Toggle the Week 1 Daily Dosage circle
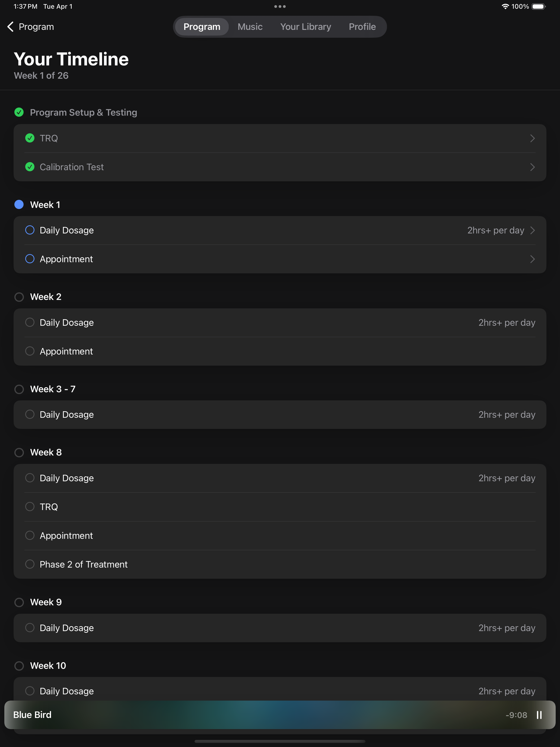Image resolution: width=560 pixels, height=747 pixels. click(x=30, y=230)
